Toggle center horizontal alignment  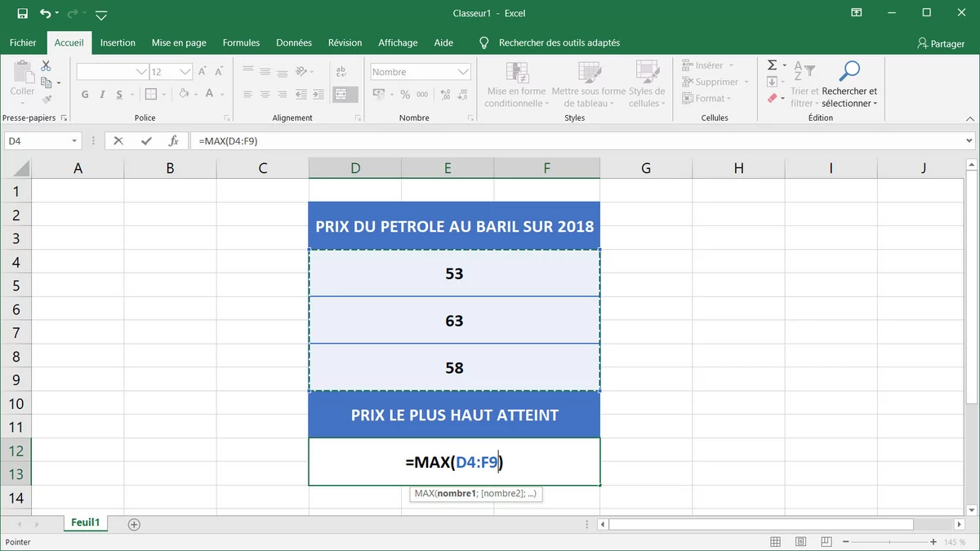tap(265, 94)
